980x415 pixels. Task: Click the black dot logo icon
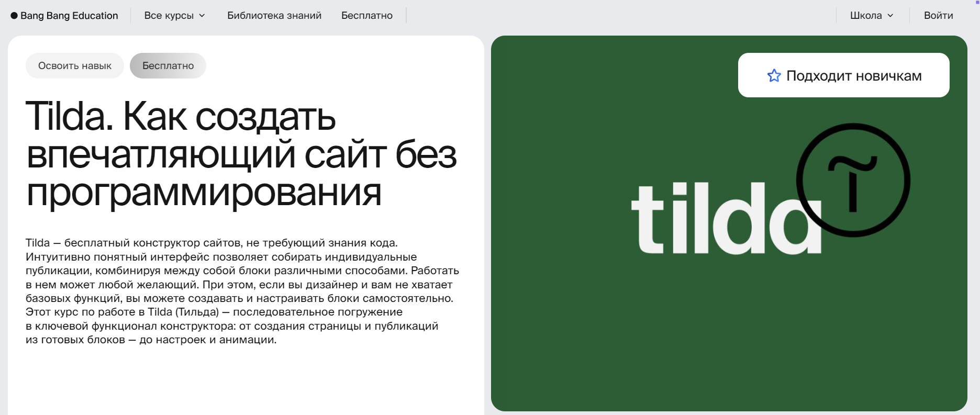coord(14,16)
